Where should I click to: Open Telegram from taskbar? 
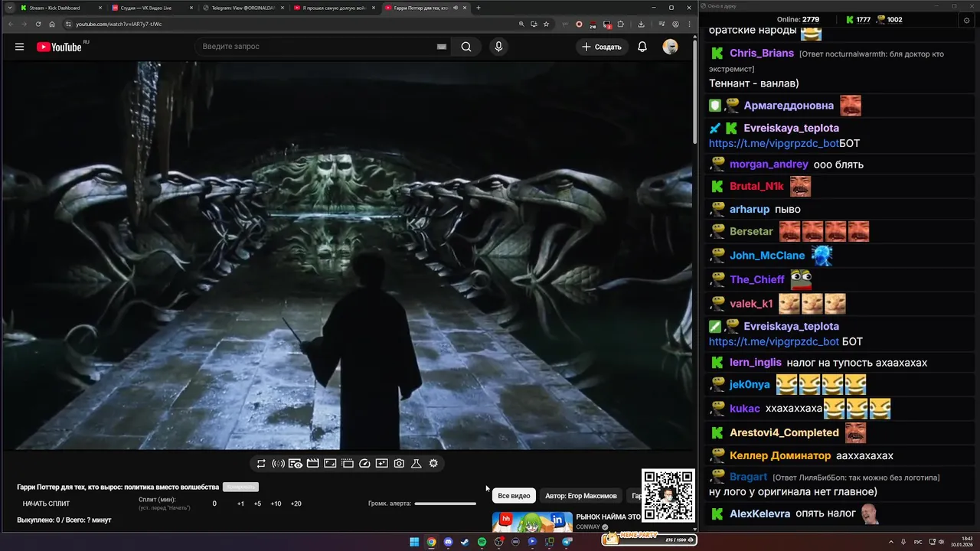pos(567,542)
